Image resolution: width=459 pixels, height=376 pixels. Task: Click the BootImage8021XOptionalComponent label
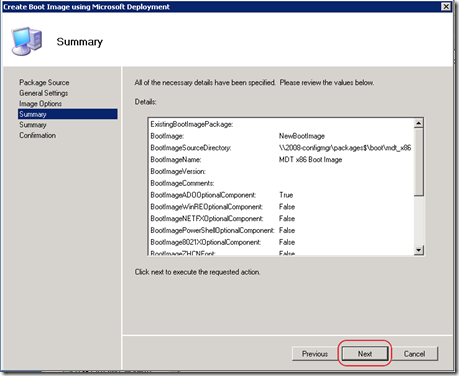tap(206, 242)
